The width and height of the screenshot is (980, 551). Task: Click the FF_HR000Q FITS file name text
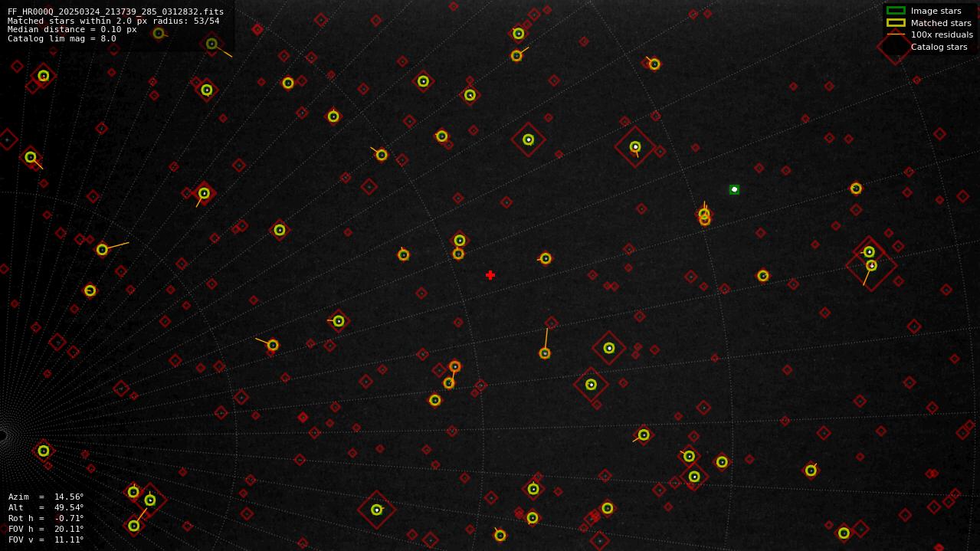[x=116, y=12]
